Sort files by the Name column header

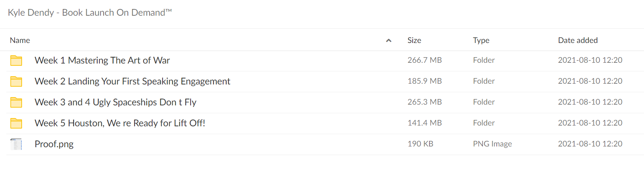[20, 40]
